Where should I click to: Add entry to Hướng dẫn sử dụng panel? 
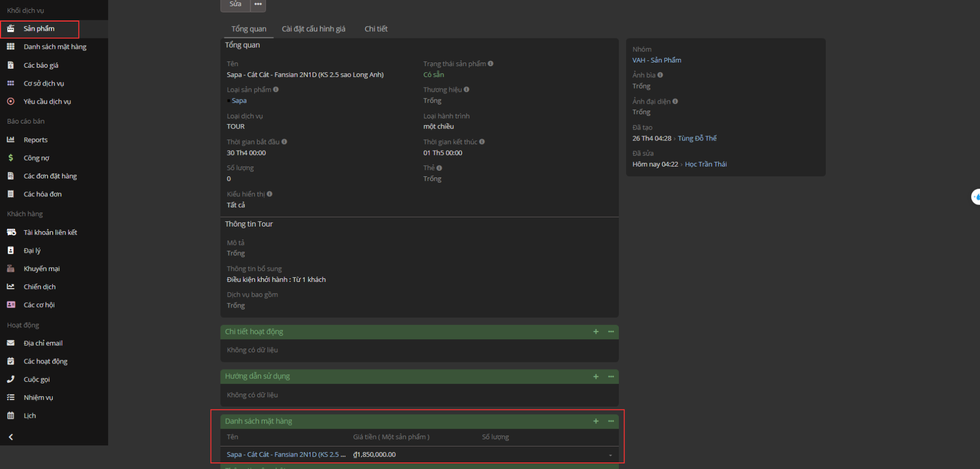click(596, 377)
